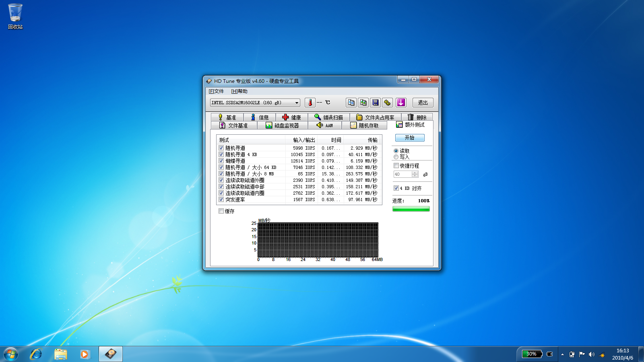Switch to the AAM tab
The height and width of the screenshot is (362, 644).
click(x=325, y=125)
